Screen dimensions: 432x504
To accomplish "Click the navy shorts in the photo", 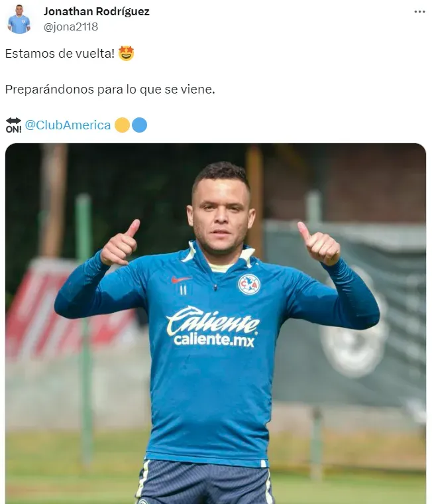I will tap(205, 481).
